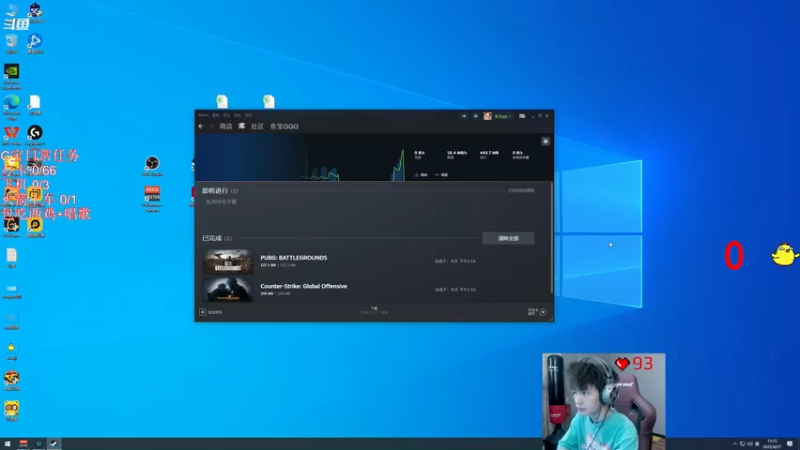Viewport: 800px width, 450px height.
Task: Open the WPS Office desktop icon
Action: (x=12, y=136)
